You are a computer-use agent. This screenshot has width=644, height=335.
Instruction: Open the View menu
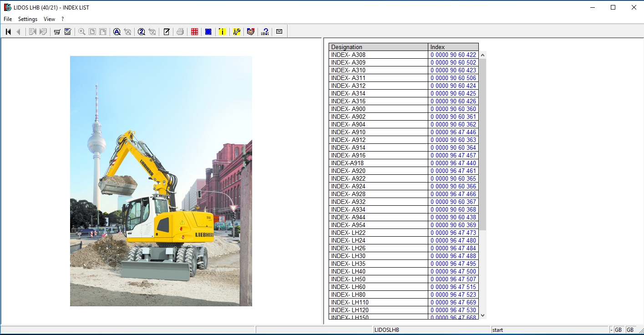pos(49,19)
